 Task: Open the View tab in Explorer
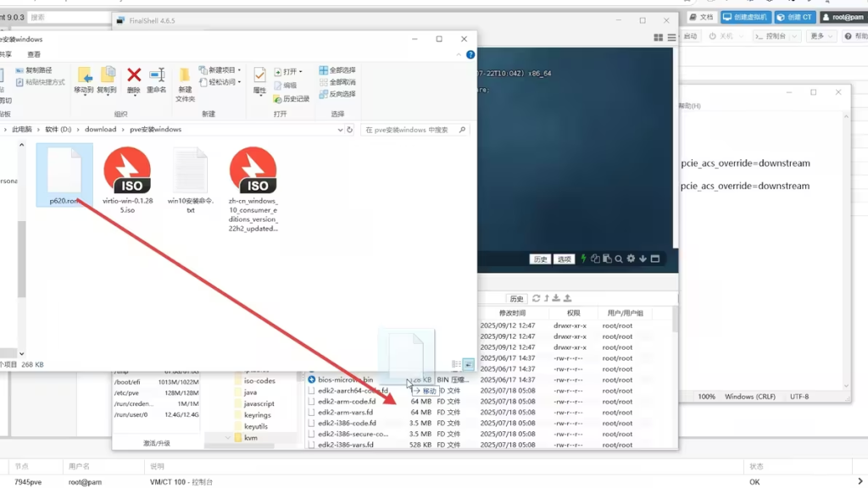[x=34, y=54]
